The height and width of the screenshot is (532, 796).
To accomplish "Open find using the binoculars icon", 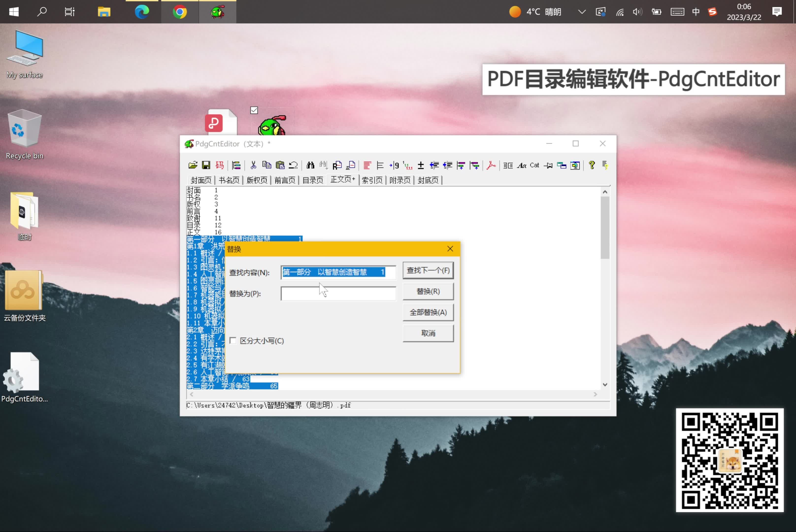I will click(310, 165).
